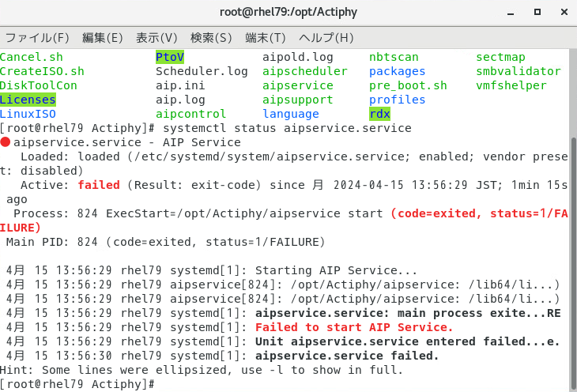Click the smbvalidator entry
This screenshot has width=577, height=392.
point(519,71)
